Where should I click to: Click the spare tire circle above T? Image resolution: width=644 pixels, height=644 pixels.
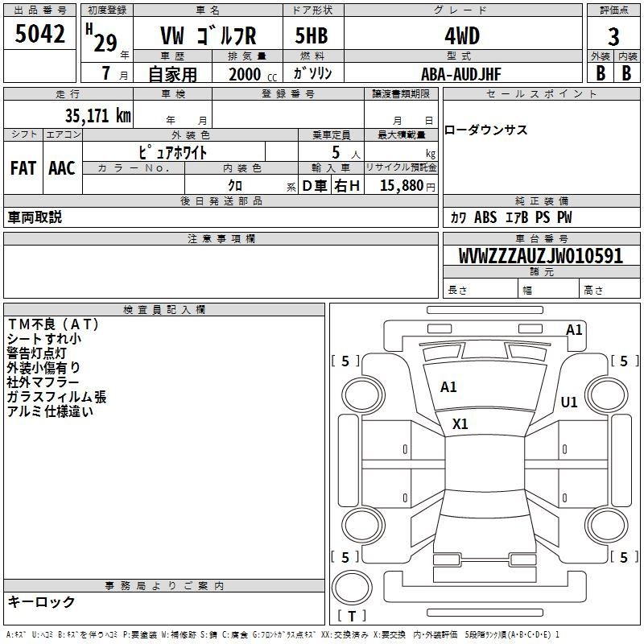pos(352,588)
